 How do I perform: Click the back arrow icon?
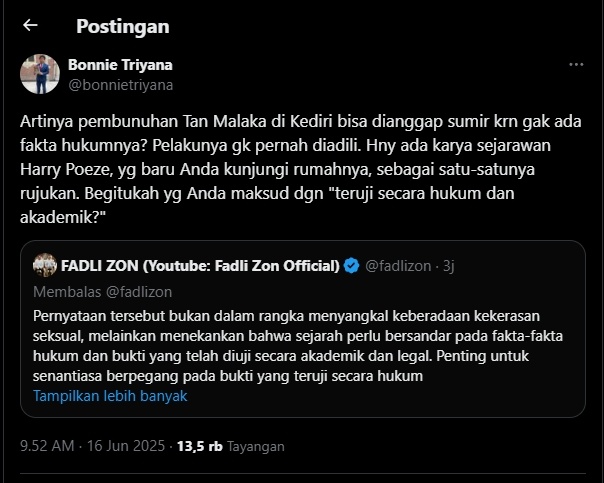tap(30, 26)
